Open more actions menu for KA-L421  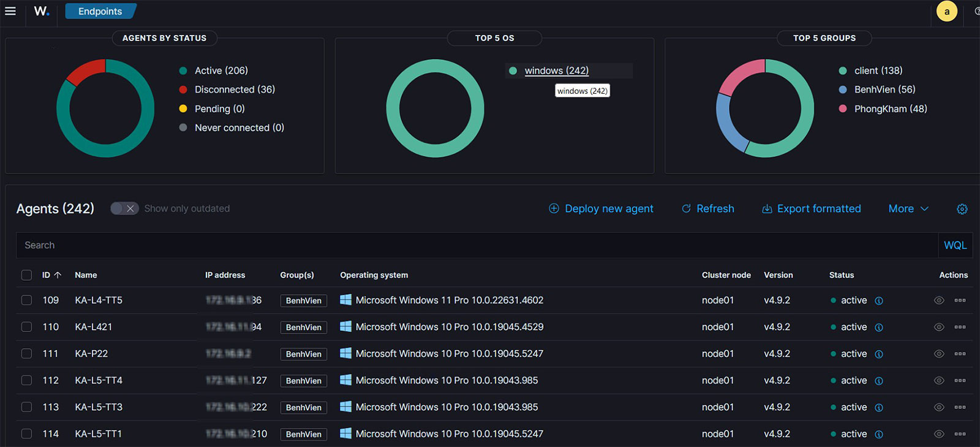tap(960, 327)
